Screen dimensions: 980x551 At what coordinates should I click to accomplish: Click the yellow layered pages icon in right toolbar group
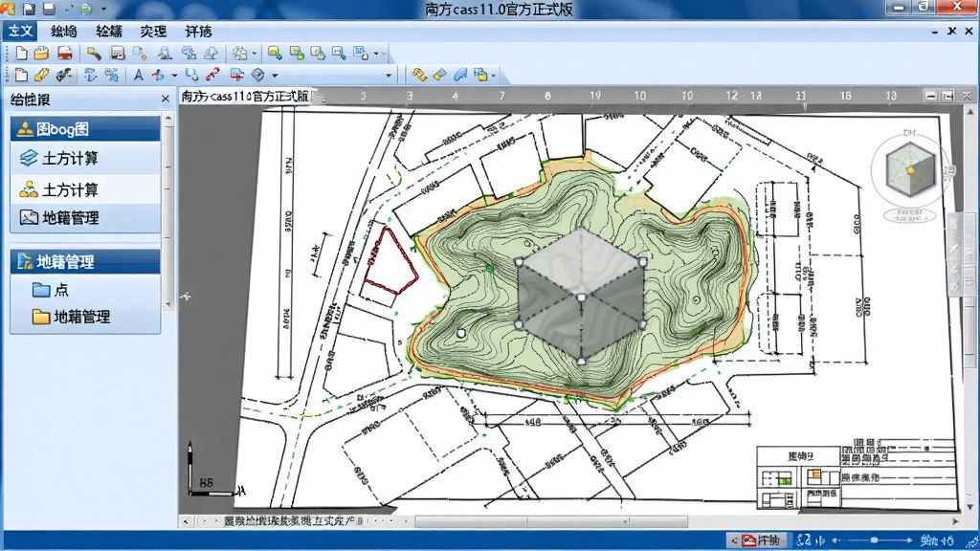click(x=480, y=75)
